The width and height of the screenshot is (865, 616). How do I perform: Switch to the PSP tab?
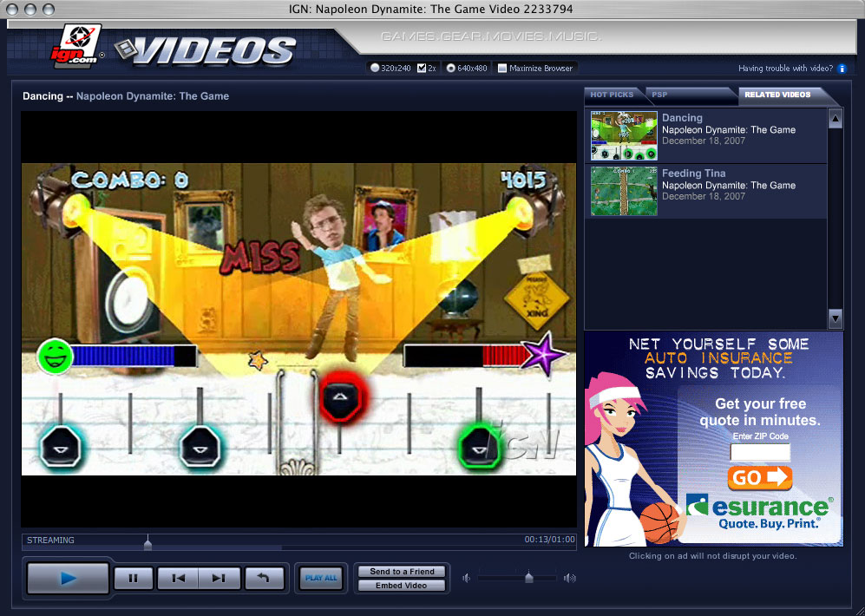659,95
